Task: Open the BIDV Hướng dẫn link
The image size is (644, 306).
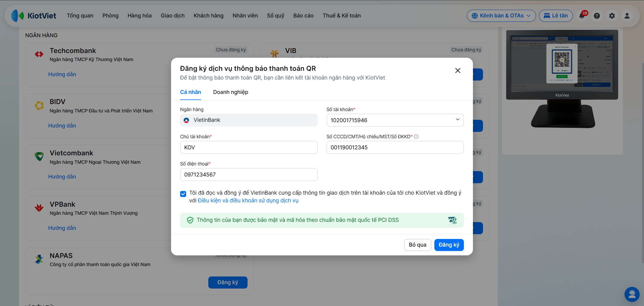Action: pos(62,126)
